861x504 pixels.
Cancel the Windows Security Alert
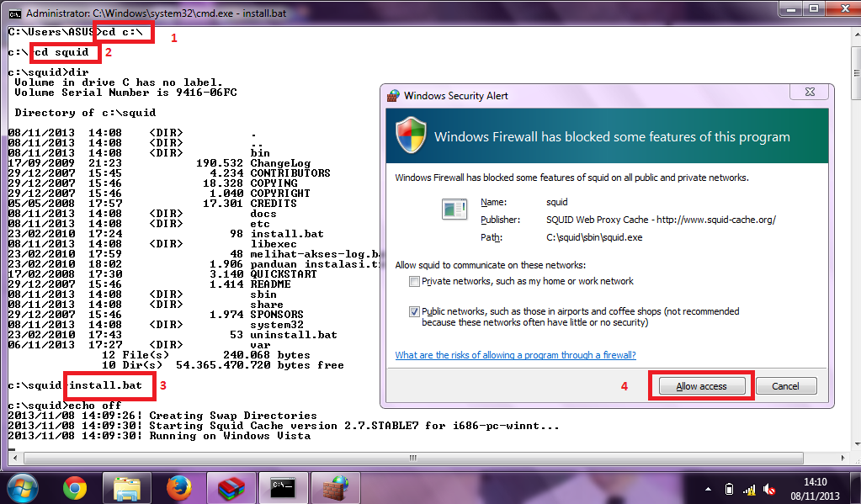pos(786,386)
